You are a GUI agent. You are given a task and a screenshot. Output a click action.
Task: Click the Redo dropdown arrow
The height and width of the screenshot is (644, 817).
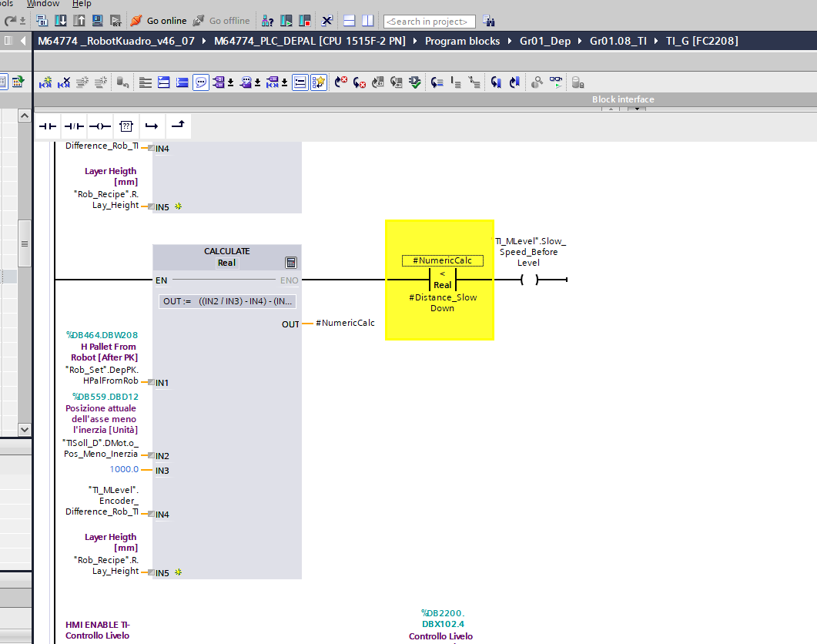click(22, 21)
